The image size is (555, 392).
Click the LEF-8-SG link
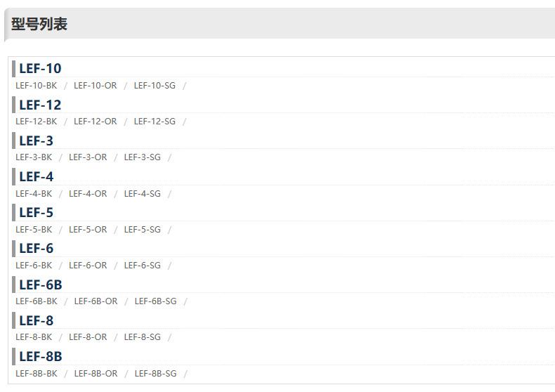[142, 337]
